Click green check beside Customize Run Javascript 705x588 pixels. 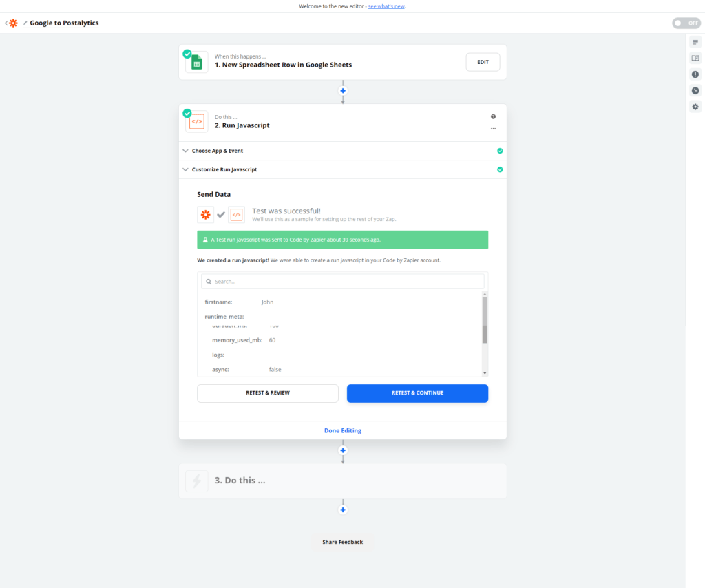click(500, 169)
